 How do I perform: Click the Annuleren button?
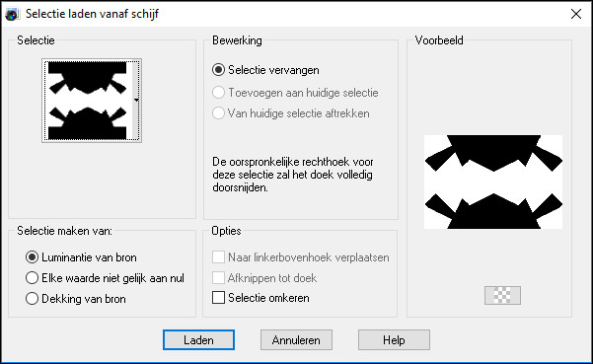coord(296,339)
